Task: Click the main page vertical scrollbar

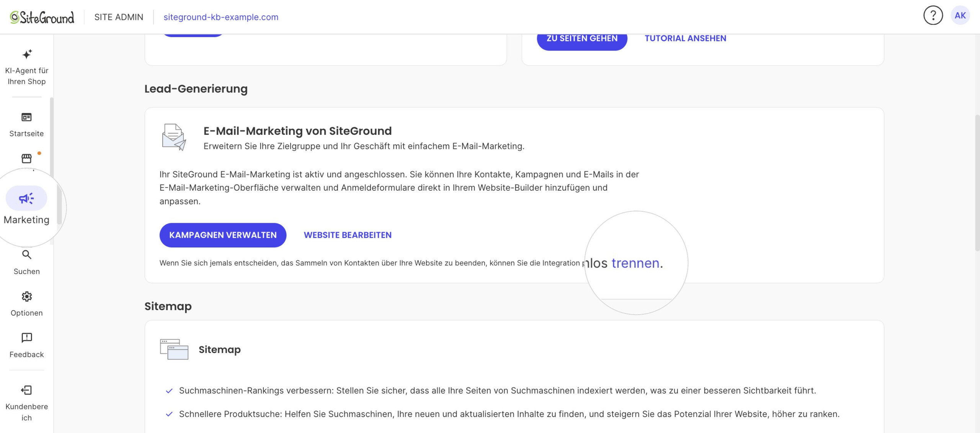Action: 977,183
